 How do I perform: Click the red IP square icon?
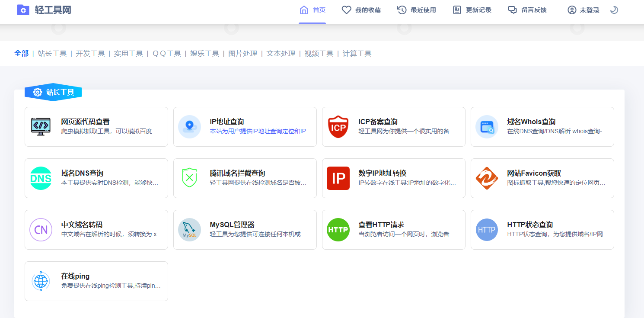pos(338,178)
